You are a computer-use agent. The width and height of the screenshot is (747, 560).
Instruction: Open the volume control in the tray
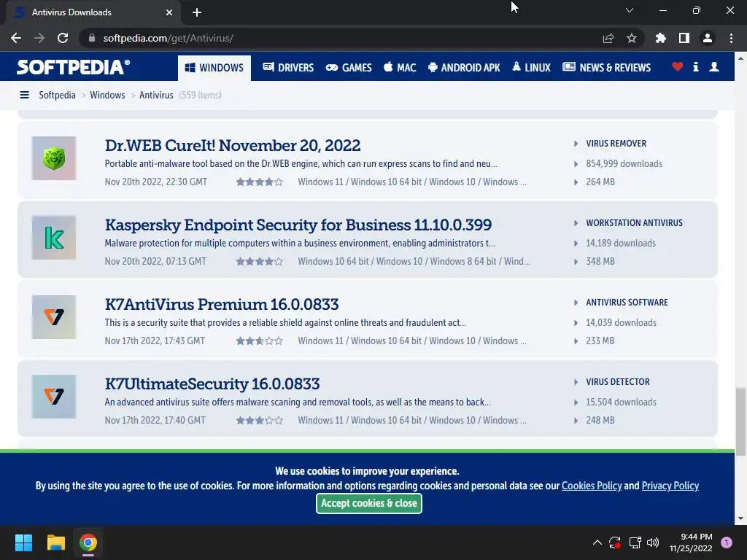click(x=653, y=542)
